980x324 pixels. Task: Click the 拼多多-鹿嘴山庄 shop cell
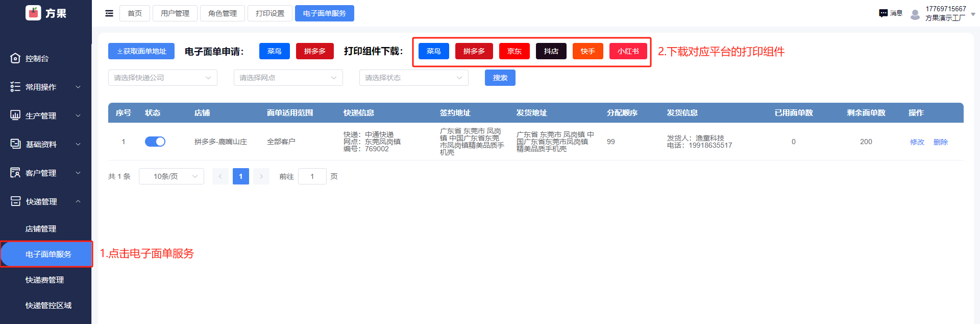point(220,142)
